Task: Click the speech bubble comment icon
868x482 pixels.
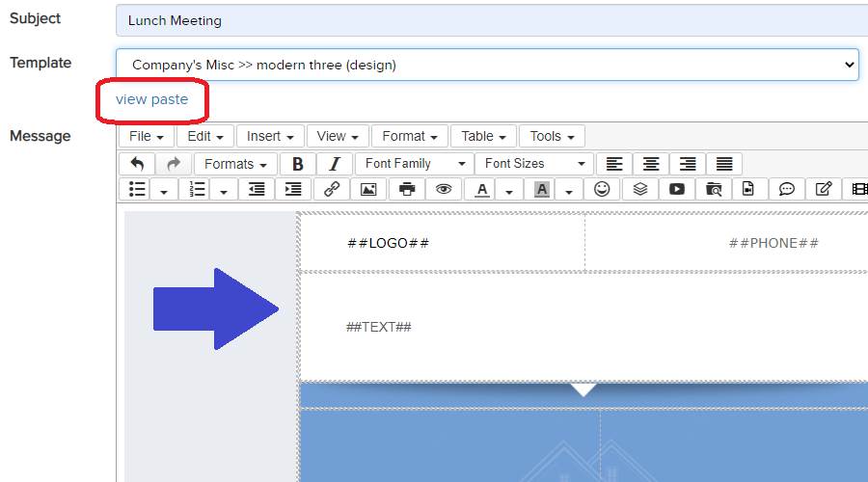Action: tap(787, 189)
